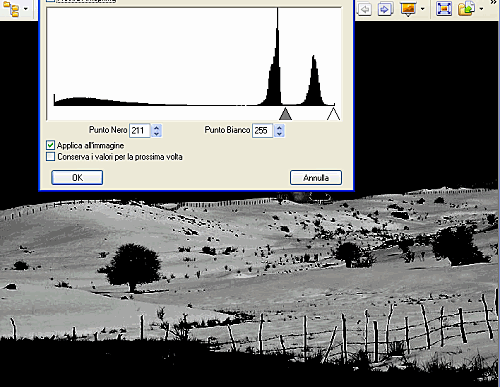Enable Conserva i valori per la prossima volta
The width and height of the screenshot is (500, 387).
click(50, 156)
